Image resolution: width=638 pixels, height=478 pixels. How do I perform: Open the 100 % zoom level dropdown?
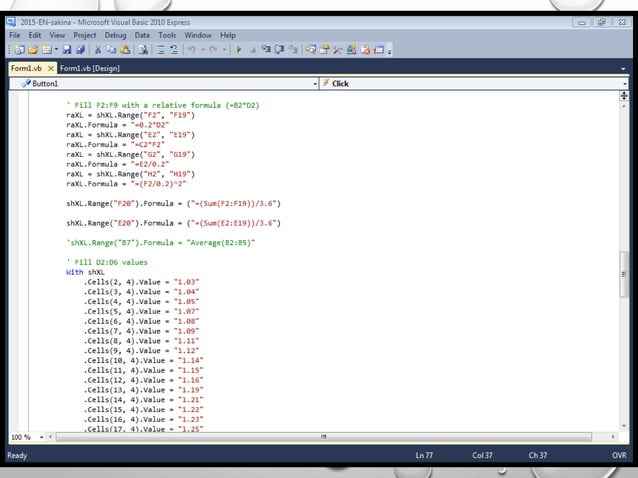(x=40, y=437)
